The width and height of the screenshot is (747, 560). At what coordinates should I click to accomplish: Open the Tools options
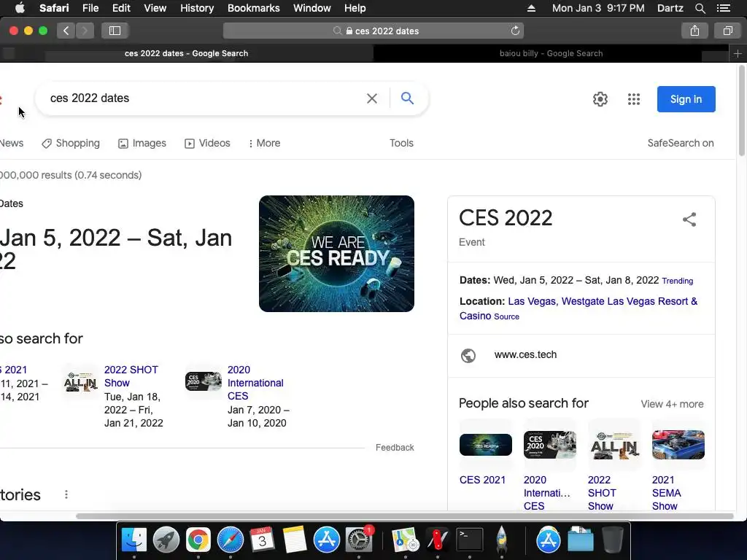(x=401, y=144)
